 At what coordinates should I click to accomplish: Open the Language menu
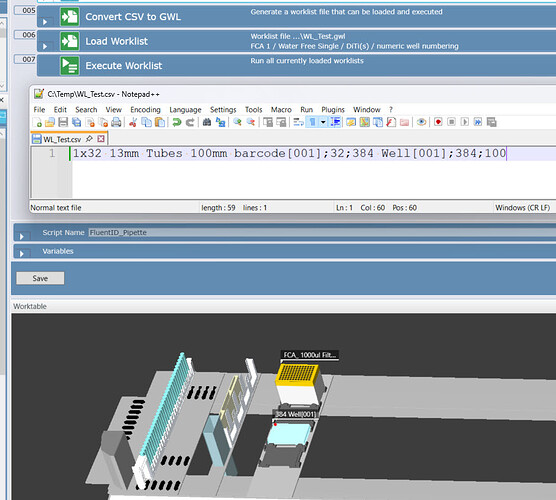[x=185, y=110]
